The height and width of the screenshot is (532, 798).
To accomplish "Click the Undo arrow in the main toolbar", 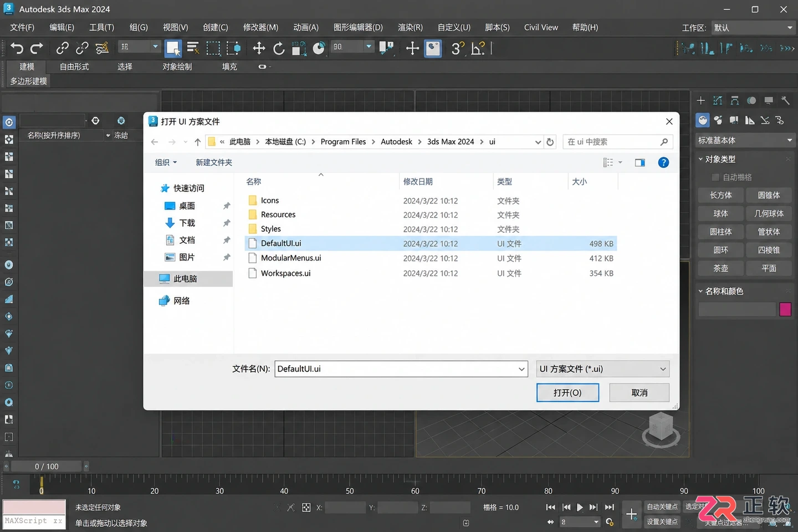I will pyautogui.click(x=17, y=49).
